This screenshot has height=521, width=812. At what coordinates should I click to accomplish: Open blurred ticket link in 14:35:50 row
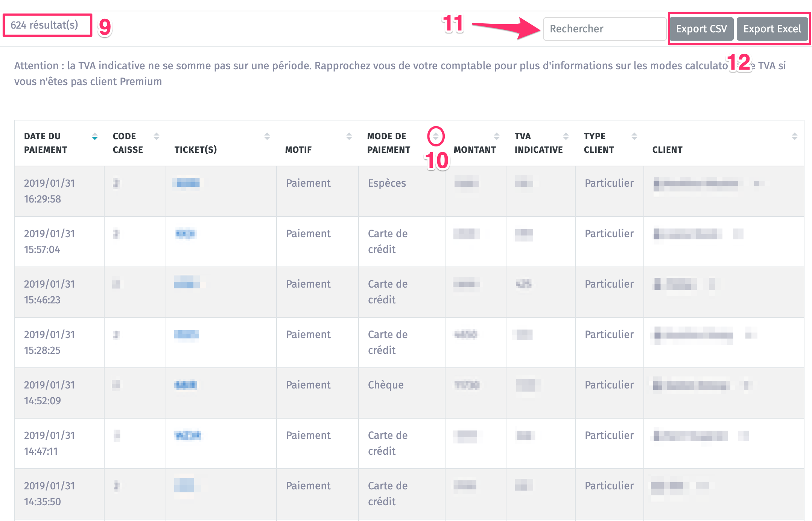pos(184,486)
